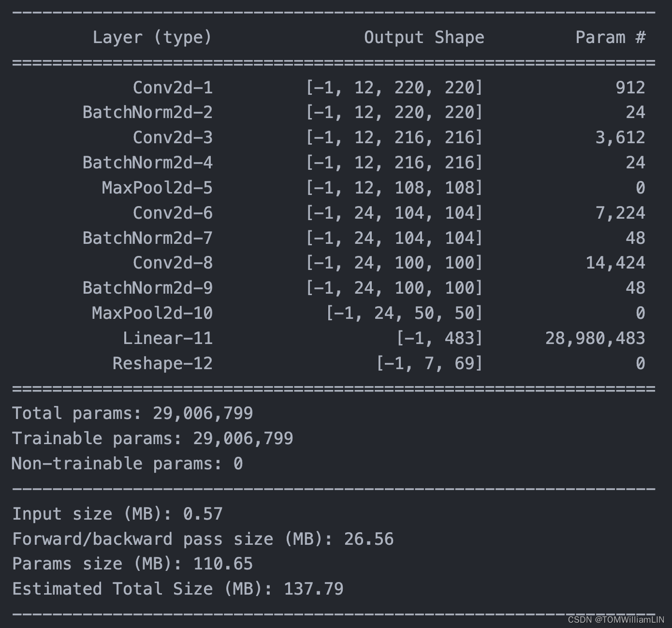Screen dimensions: 672x628
Task: Select the MaxPool2d-10 layer entry
Action: coord(152,313)
